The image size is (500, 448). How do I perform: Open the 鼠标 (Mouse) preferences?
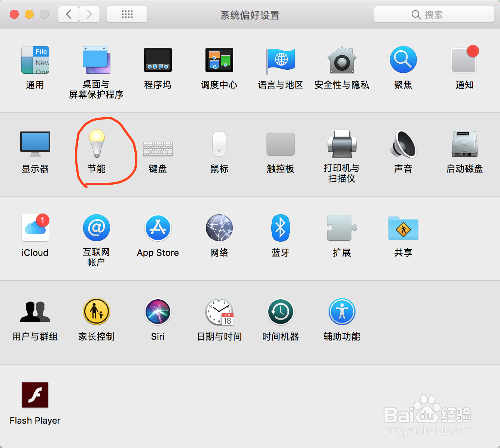pyautogui.click(x=219, y=144)
